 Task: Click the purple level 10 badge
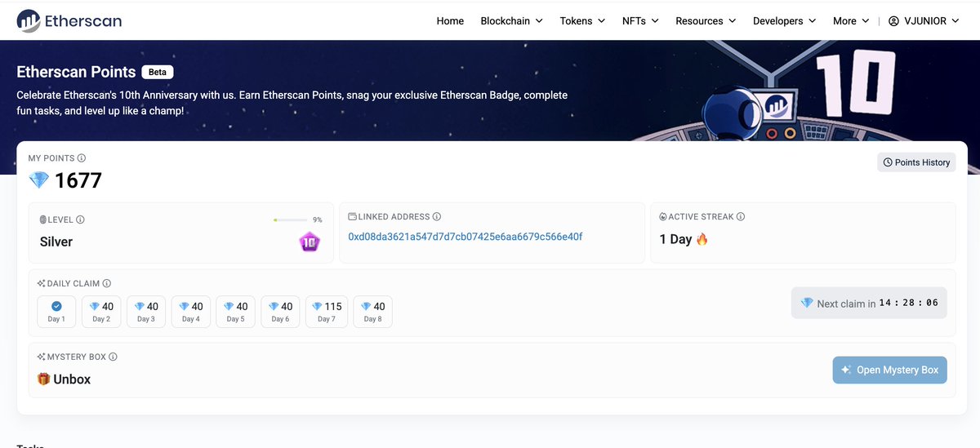point(310,242)
